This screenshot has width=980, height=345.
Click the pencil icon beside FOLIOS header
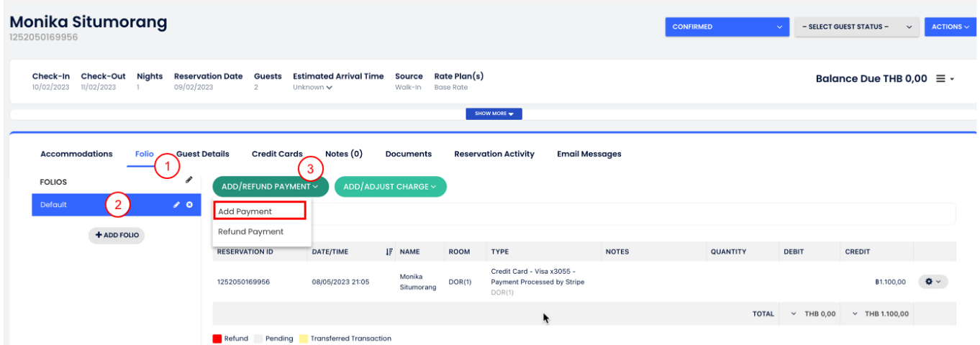click(189, 180)
